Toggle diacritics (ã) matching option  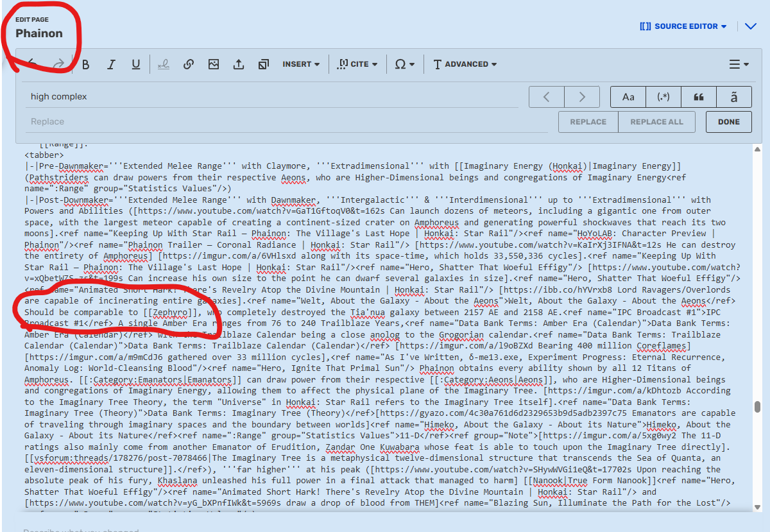pos(734,97)
